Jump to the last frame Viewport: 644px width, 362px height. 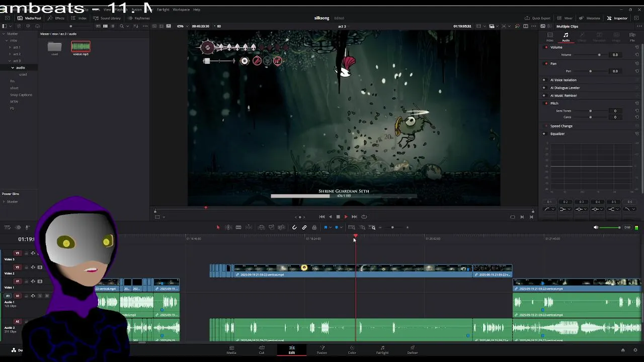point(354,217)
